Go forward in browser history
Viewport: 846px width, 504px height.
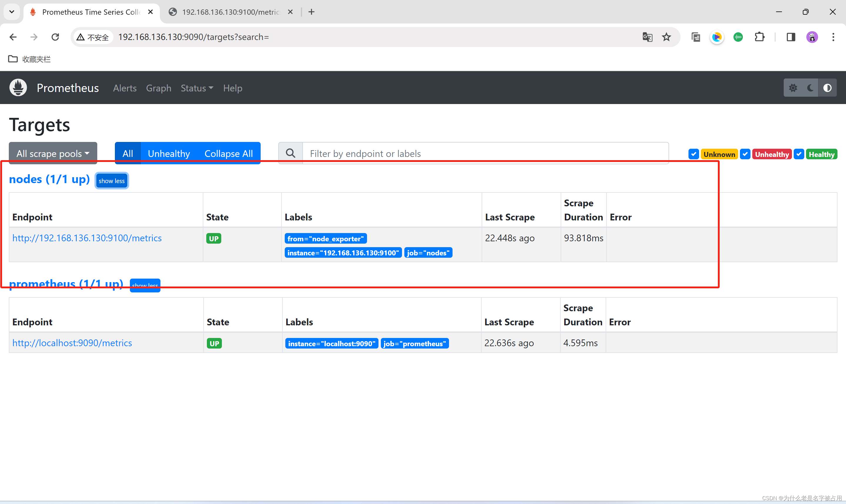coord(34,37)
